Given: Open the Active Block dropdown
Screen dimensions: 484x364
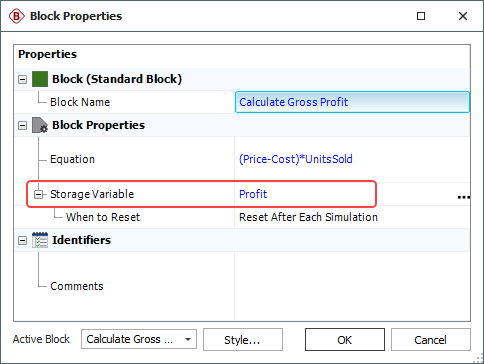Looking at the screenshot, I should [139, 339].
